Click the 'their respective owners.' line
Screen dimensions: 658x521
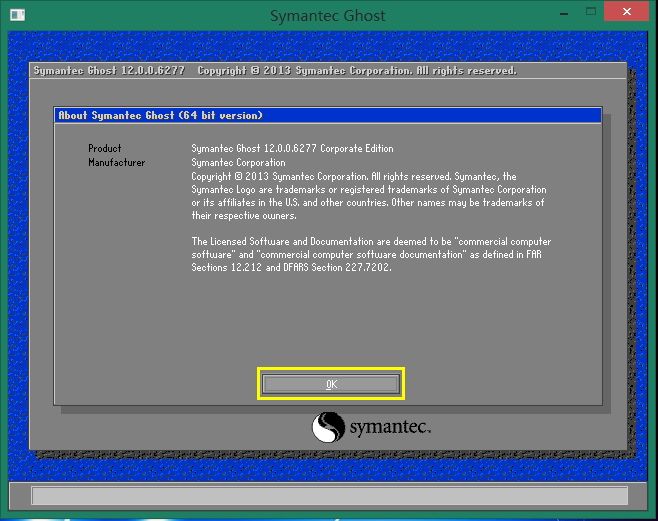(x=244, y=216)
